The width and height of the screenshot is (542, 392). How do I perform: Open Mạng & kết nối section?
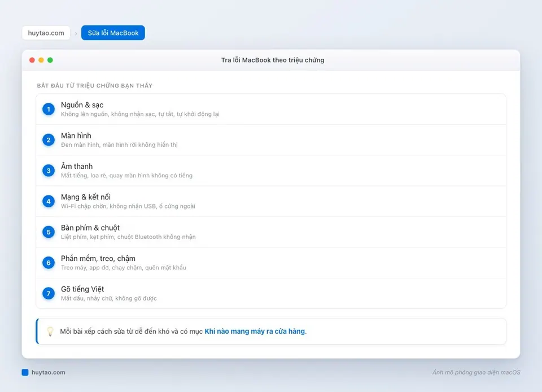pyautogui.click(x=271, y=201)
